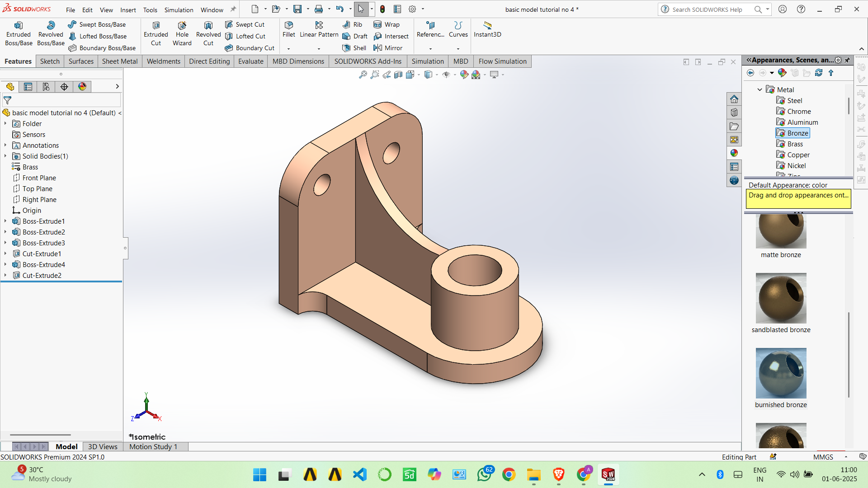Open the PropertyManager tab icon
This screenshot has height=488, width=868.
(28, 87)
